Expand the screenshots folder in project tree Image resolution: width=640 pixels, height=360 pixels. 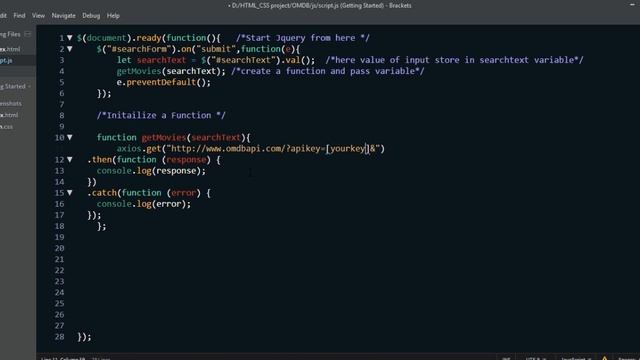(11, 104)
